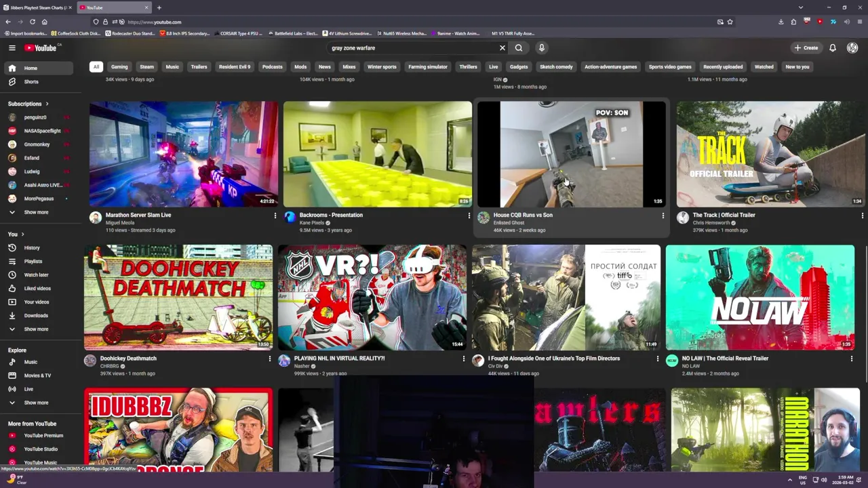Open Ludwig subscription channel

click(x=37, y=172)
